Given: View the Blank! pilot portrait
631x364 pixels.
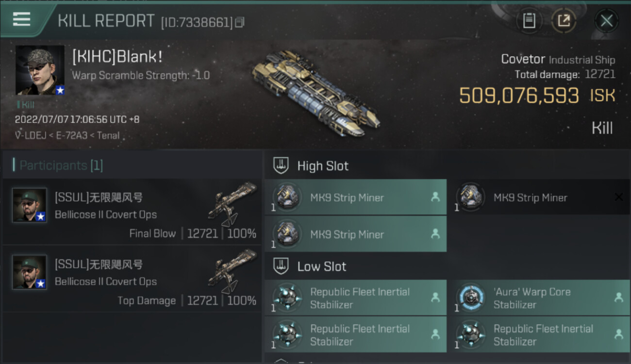Looking at the screenshot, I should pyautogui.click(x=40, y=70).
